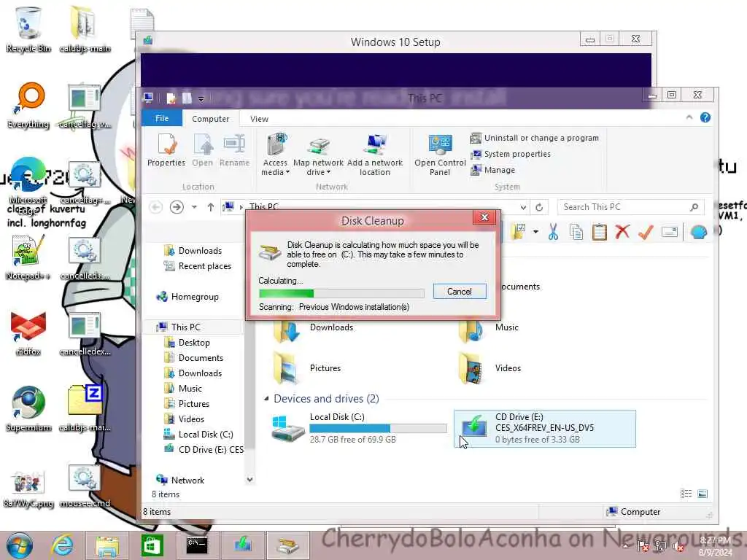
Task: Refresh the This PC view
Action: pyautogui.click(x=539, y=207)
